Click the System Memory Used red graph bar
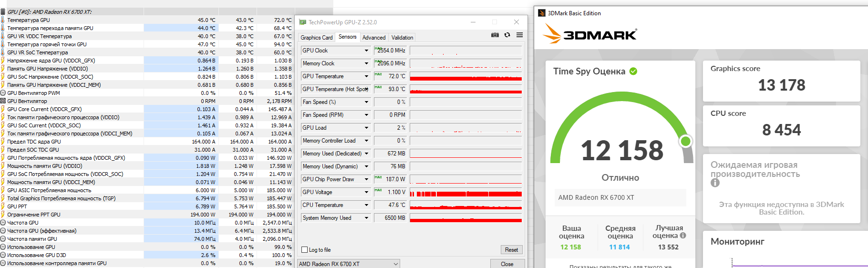868x268 pixels. coord(465,218)
